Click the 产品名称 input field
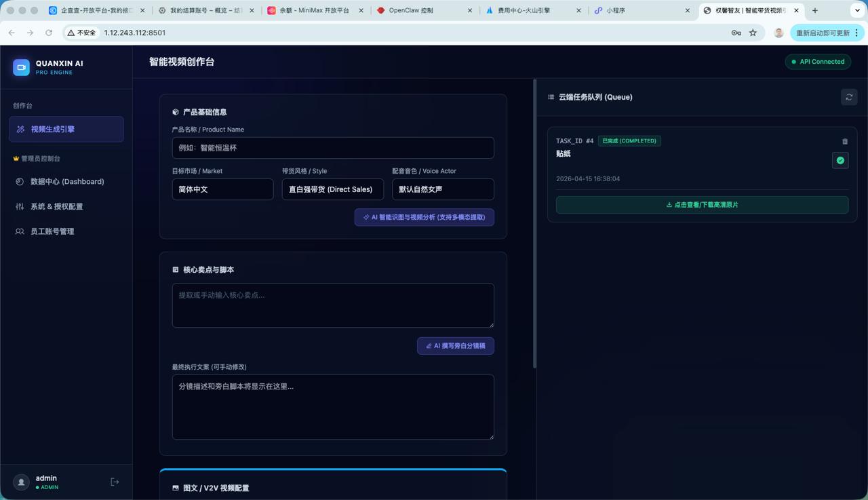 coord(333,147)
